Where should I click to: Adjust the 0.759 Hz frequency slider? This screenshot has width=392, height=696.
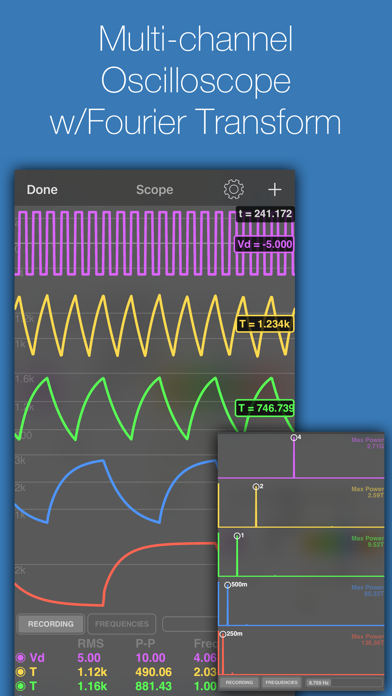pos(344,682)
